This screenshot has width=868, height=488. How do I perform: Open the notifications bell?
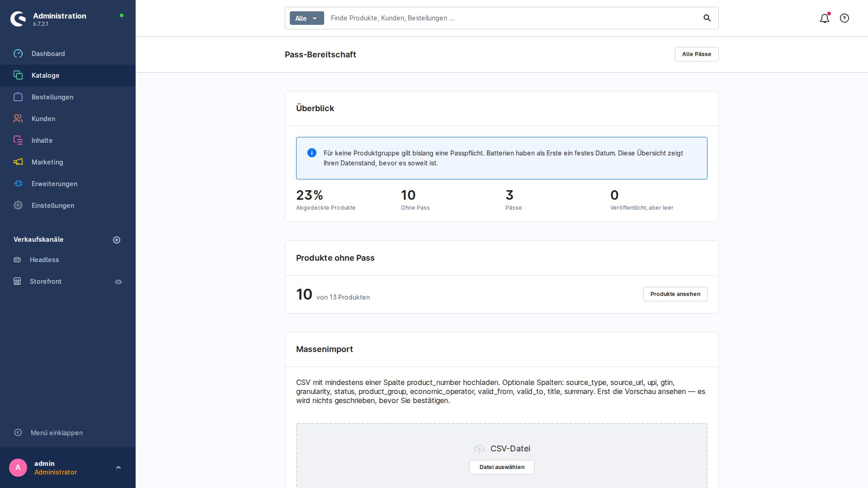[825, 18]
